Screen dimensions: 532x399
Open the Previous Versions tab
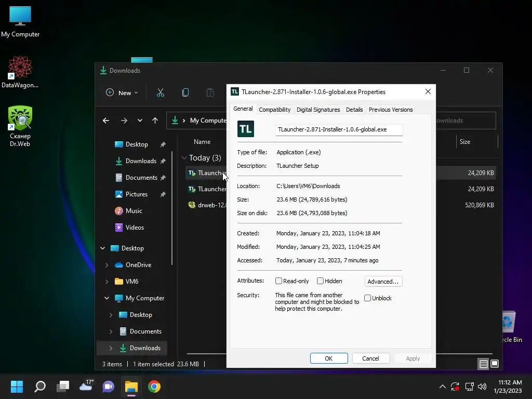(391, 110)
